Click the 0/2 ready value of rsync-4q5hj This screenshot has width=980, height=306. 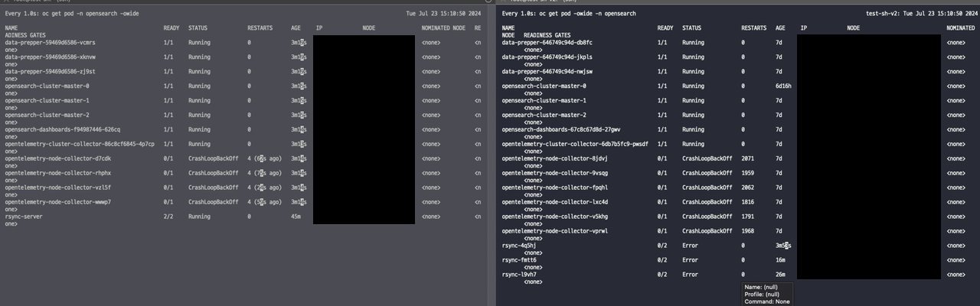[662, 246]
